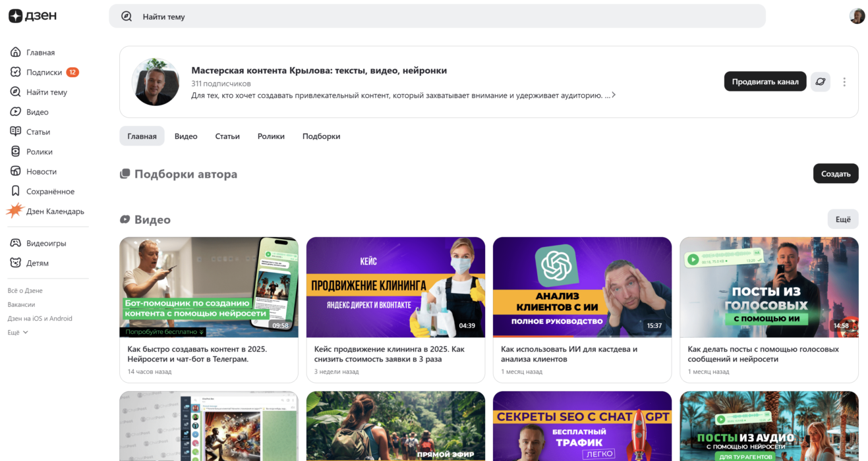This screenshot has width=868, height=461.
Task: Click the Сохранённое bookmark icon
Action: click(x=16, y=192)
